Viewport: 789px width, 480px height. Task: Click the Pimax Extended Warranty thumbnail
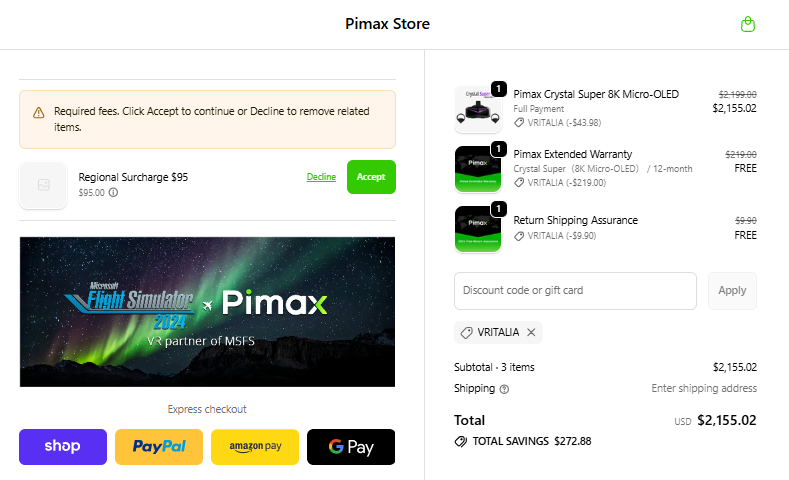pyautogui.click(x=478, y=169)
